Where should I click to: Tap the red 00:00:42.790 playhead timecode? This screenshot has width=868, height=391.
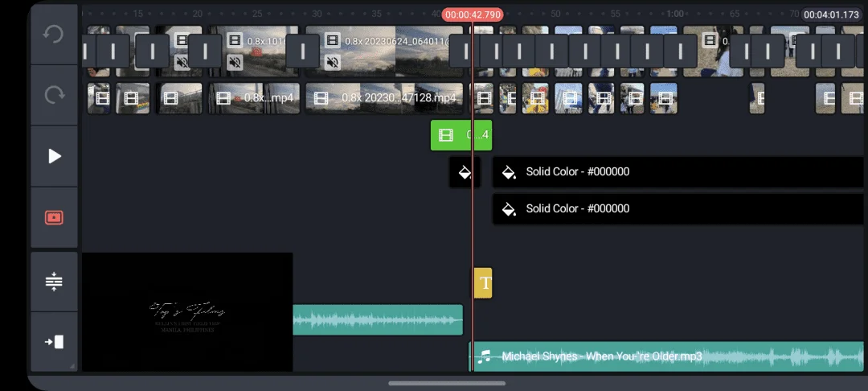click(x=473, y=14)
